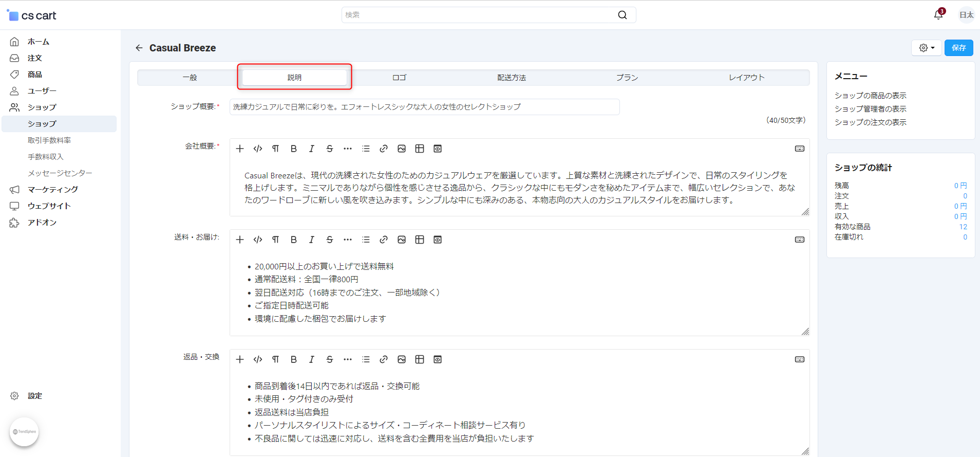The height and width of the screenshot is (457, 980).
Task: Open the add-block plus menu in 送料・お届け editor
Action: pyautogui.click(x=240, y=240)
